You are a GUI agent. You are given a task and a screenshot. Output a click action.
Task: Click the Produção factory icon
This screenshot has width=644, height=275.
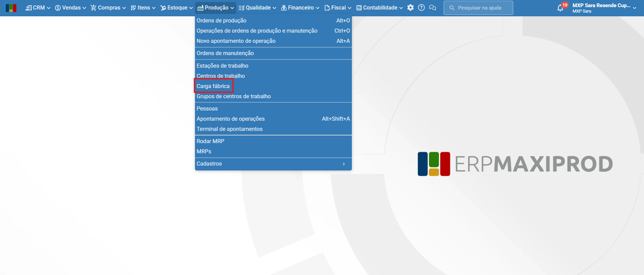pyautogui.click(x=200, y=8)
